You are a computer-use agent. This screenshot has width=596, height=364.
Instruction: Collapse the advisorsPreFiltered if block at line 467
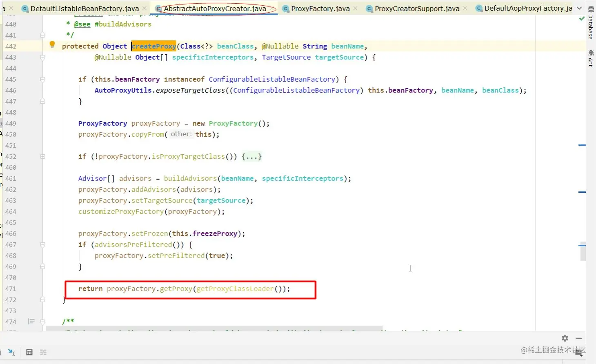[42, 245]
